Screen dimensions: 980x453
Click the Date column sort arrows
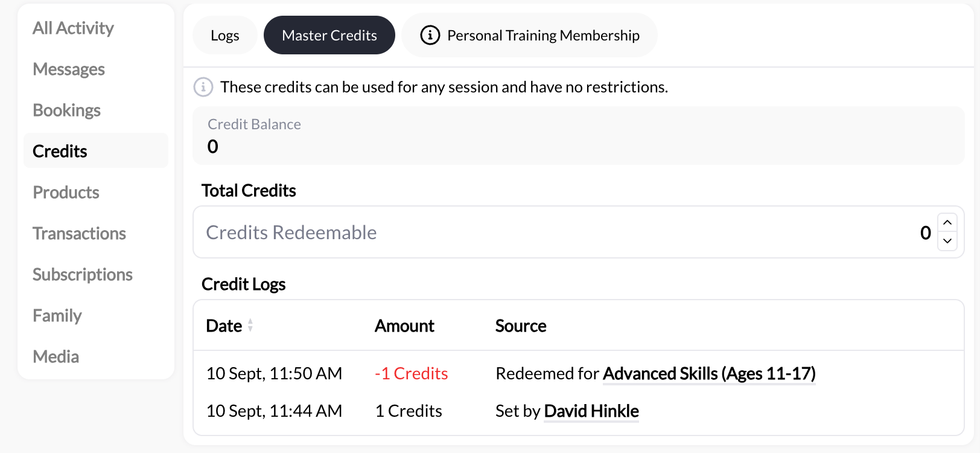(250, 326)
